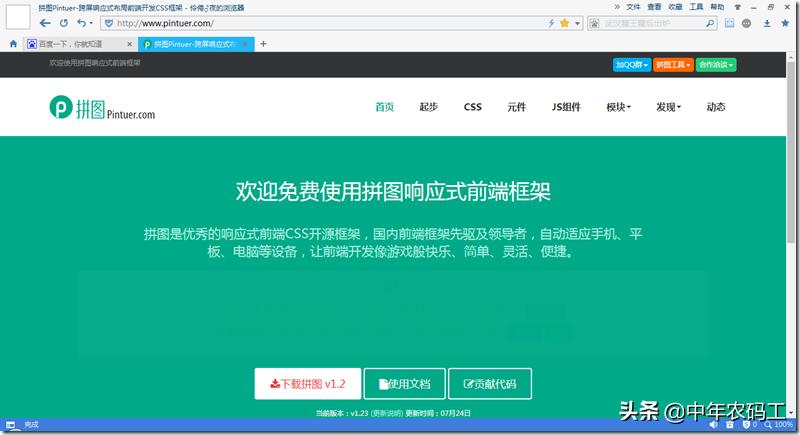The image size is (800, 435).
Task: Click the 贡献代码 button
Action: (490, 384)
